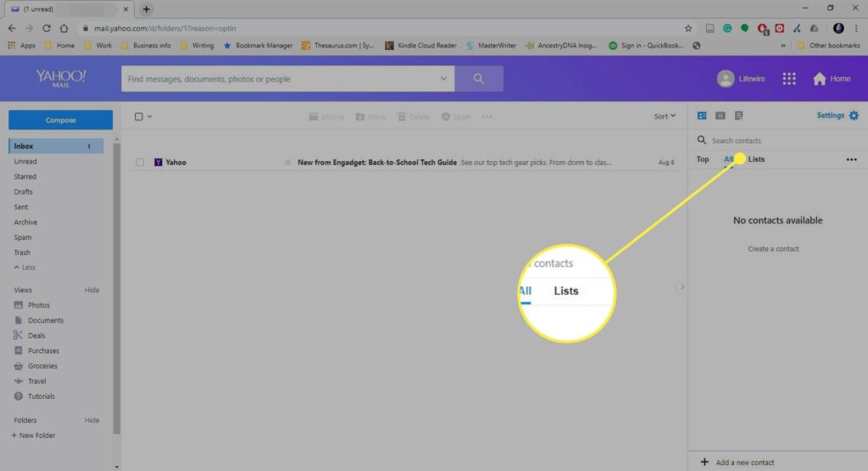Click the Home house icon
This screenshot has height=471, width=868.
(819, 79)
